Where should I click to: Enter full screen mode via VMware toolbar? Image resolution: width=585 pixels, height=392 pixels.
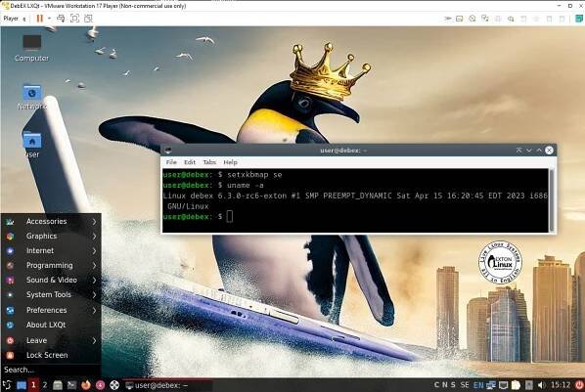point(74,19)
